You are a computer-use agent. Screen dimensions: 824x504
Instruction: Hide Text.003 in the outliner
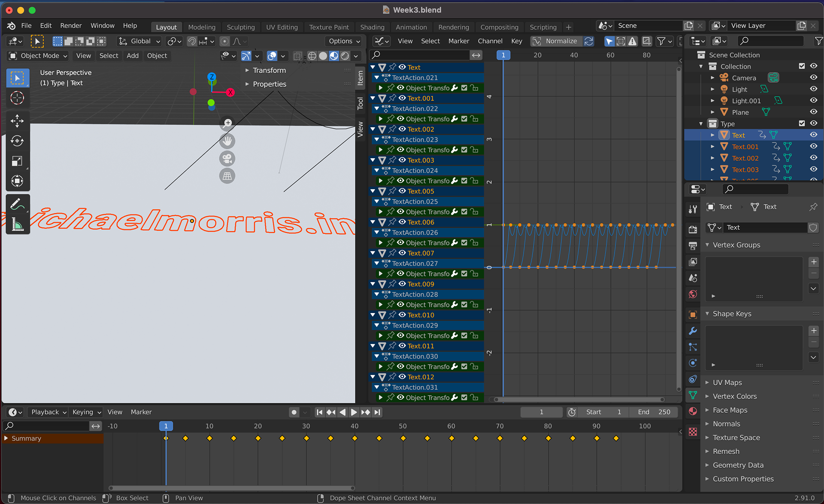[813, 169]
